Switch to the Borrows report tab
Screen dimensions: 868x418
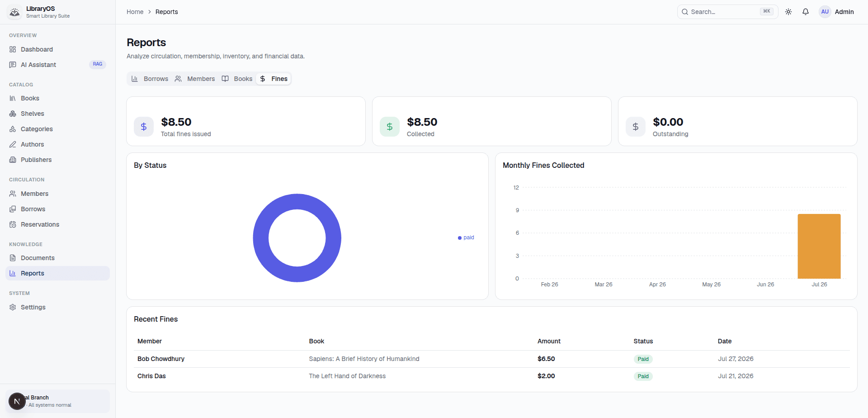click(x=150, y=79)
